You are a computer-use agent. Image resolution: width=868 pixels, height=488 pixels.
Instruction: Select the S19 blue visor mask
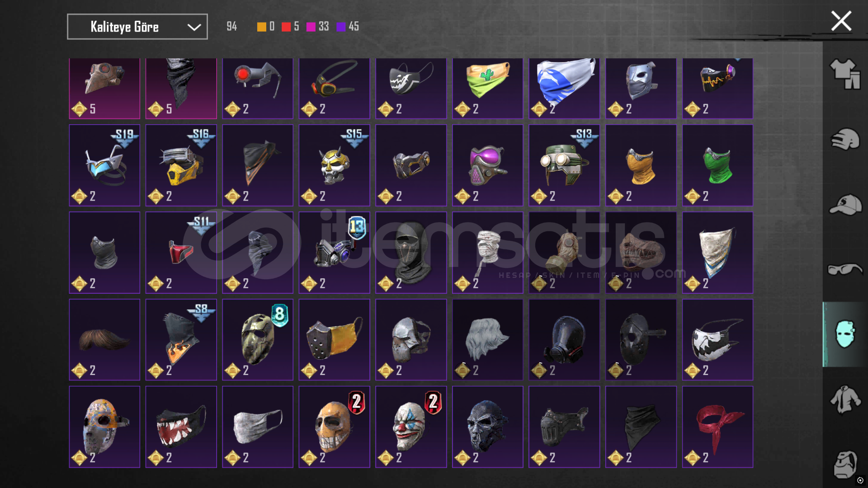pyautogui.click(x=104, y=165)
